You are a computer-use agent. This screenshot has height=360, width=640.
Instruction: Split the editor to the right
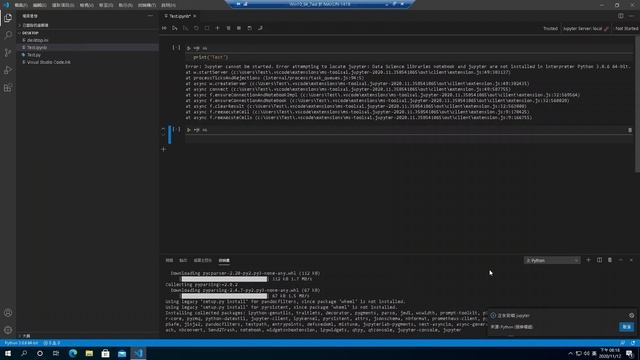pos(620,16)
